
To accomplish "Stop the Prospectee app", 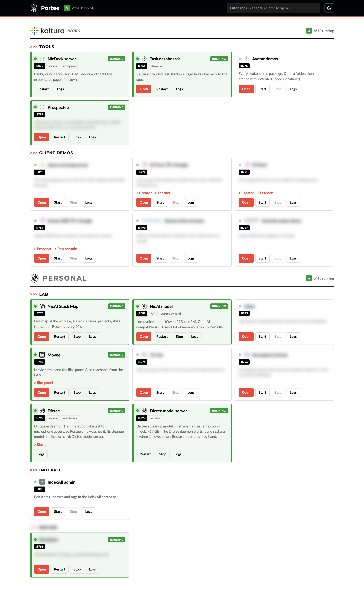I will coord(77,137).
